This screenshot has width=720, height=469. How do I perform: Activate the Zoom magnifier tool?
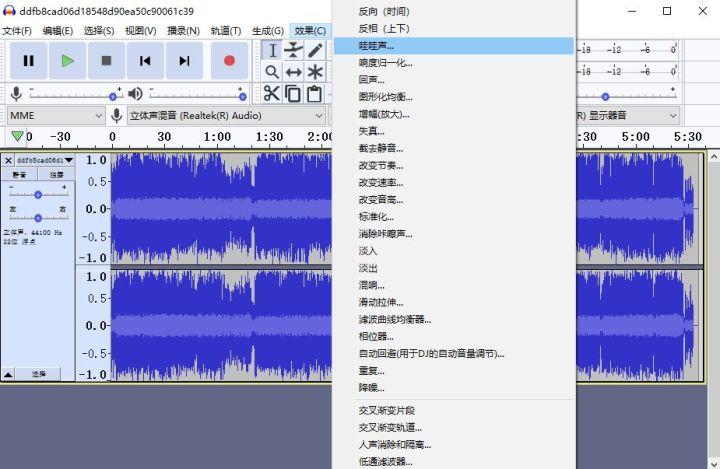(272, 72)
